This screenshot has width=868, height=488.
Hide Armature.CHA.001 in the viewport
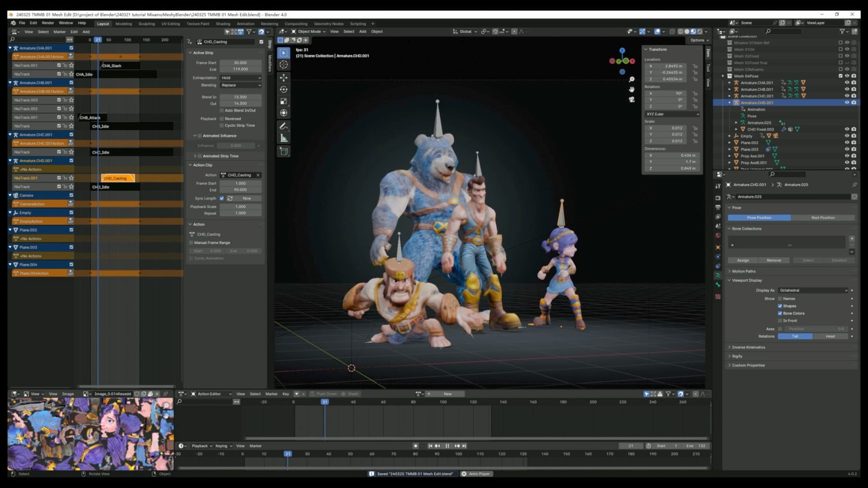[847, 83]
